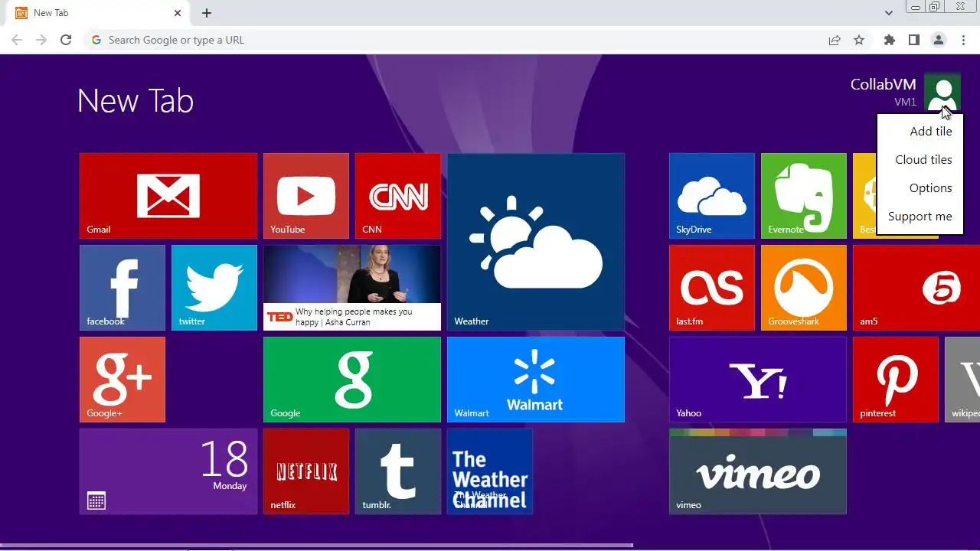Open the SkyDrive tile
Screen dimensions: 980x551
(x=712, y=196)
